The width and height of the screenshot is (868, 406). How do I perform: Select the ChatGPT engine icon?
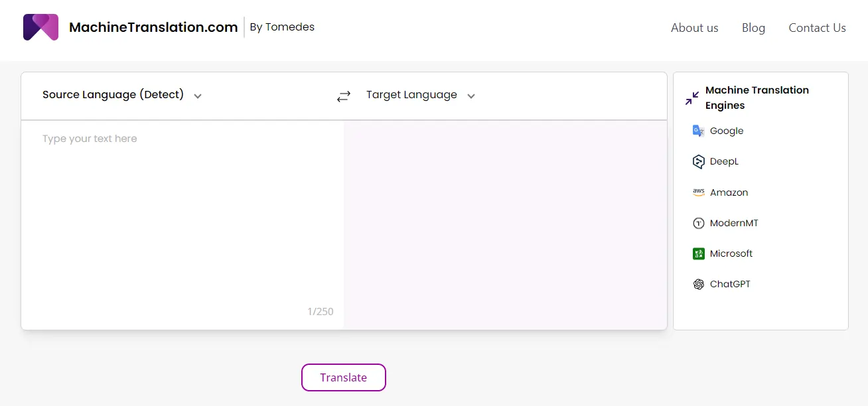click(698, 284)
